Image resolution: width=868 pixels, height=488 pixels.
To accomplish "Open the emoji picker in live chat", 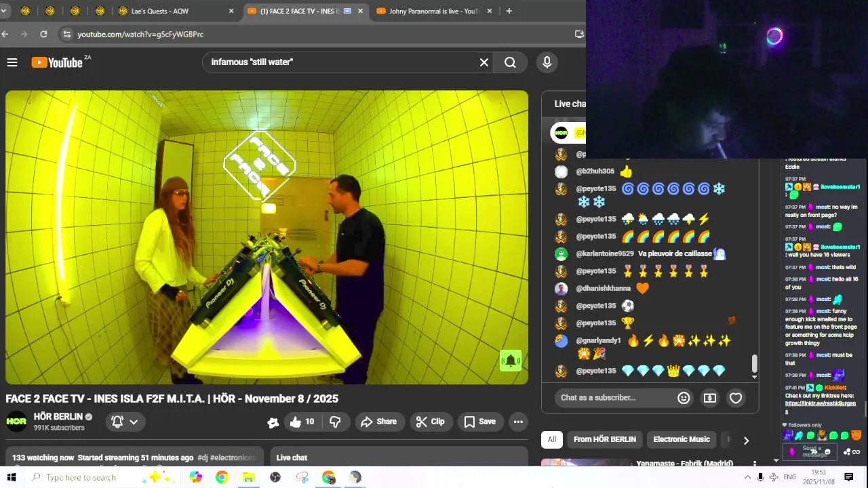I will tap(684, 398).
